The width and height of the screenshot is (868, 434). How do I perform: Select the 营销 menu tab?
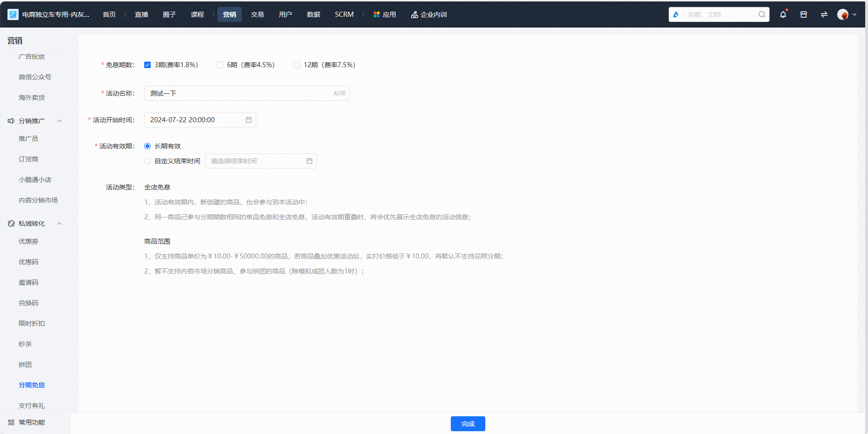pyautogui.click(x=230, y=14)
